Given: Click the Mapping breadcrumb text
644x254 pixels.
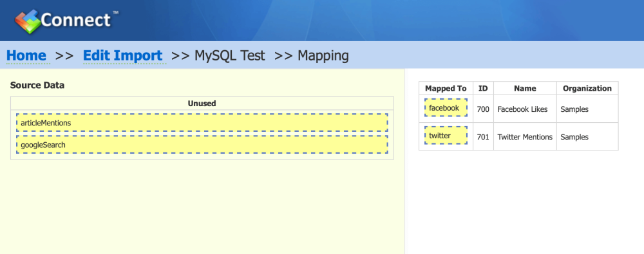Looking at the screenshot, I should click(323, 55).
